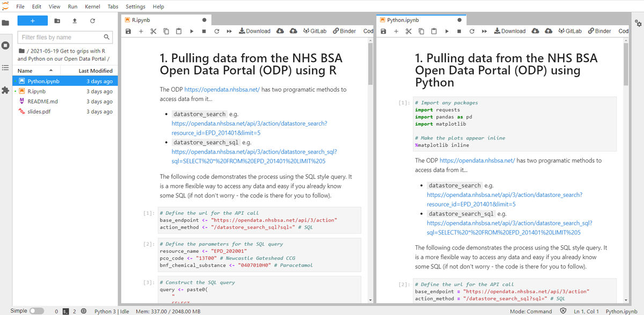This screenshot has height=315, width=644.
Task: Restart the kernel in R.ipynb toolbar
Action: pyautogui.click(x=216, y=31)
